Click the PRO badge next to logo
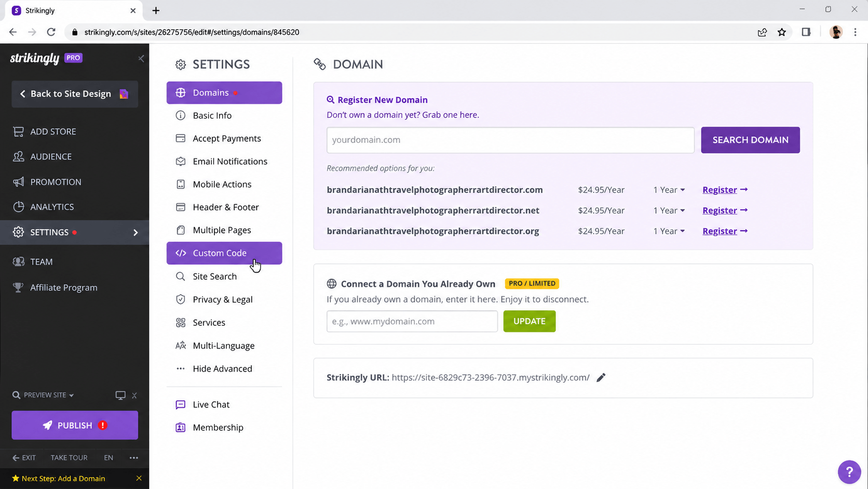The image size is (868, 489). click(x=73, y=58)
